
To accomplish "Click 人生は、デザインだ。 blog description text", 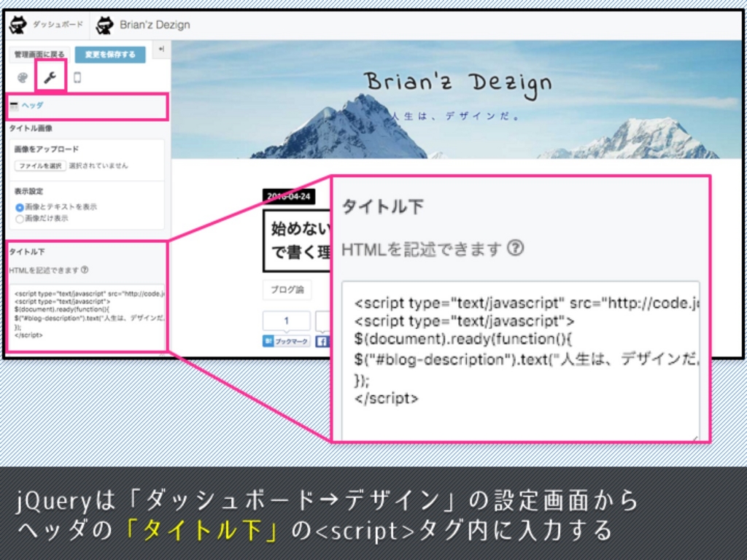I will 455,116.
